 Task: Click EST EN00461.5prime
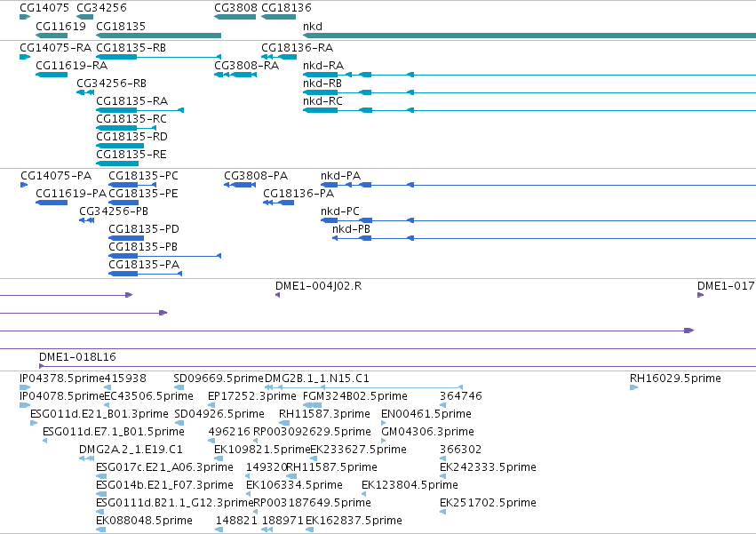click(426, 414)
